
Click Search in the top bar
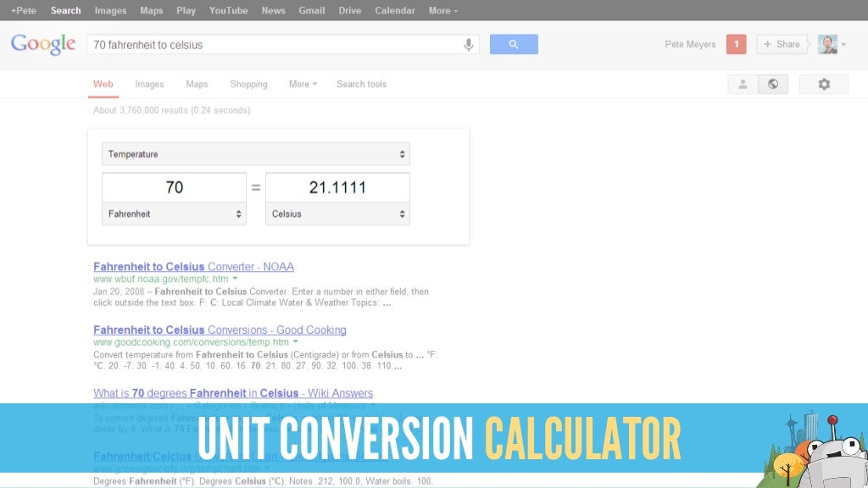point(65,10)
